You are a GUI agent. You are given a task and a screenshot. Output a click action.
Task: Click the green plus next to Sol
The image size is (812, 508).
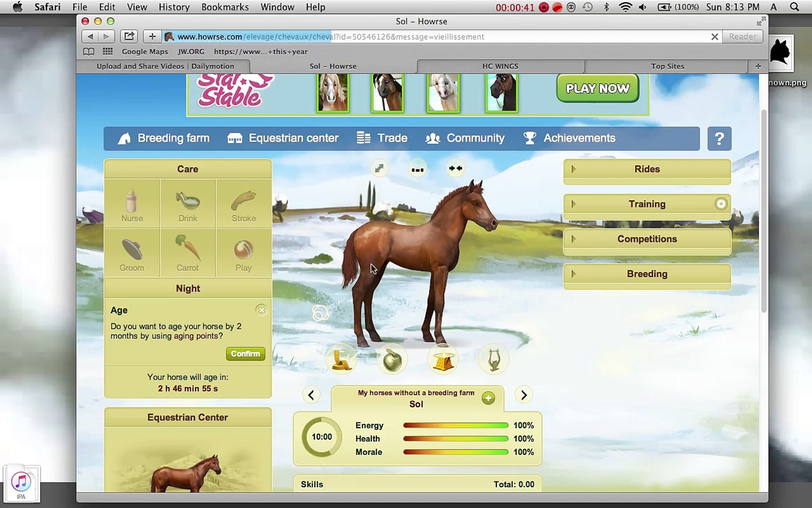[488, 398]
